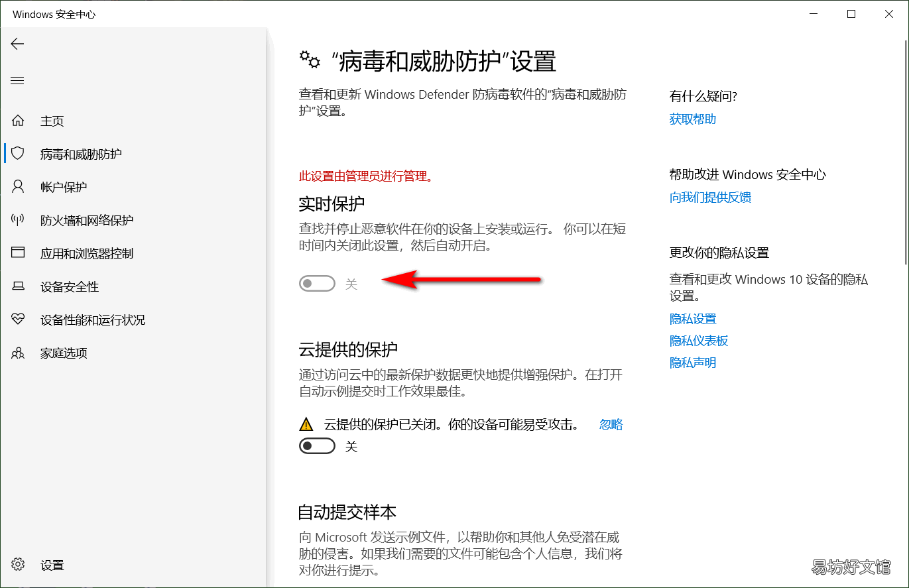Viewport: 909px width, 588px height.
Task: Open the 隐私仪表板 link
Action: [699, 340]
